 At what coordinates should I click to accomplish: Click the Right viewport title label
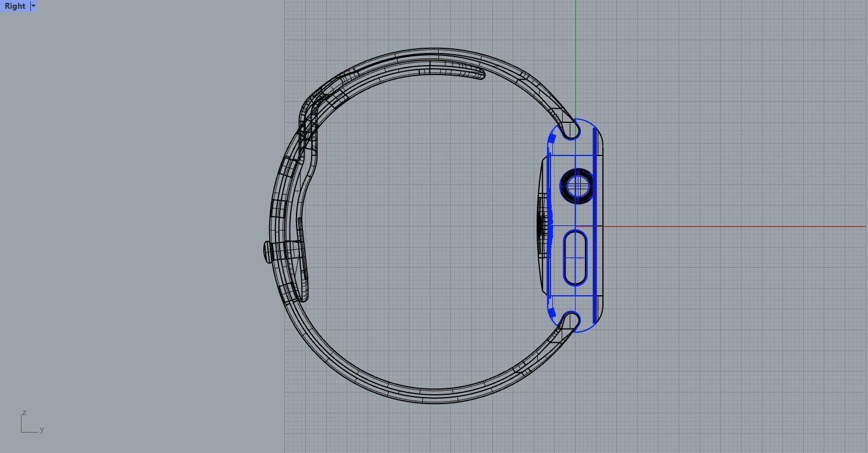[15, 6]
